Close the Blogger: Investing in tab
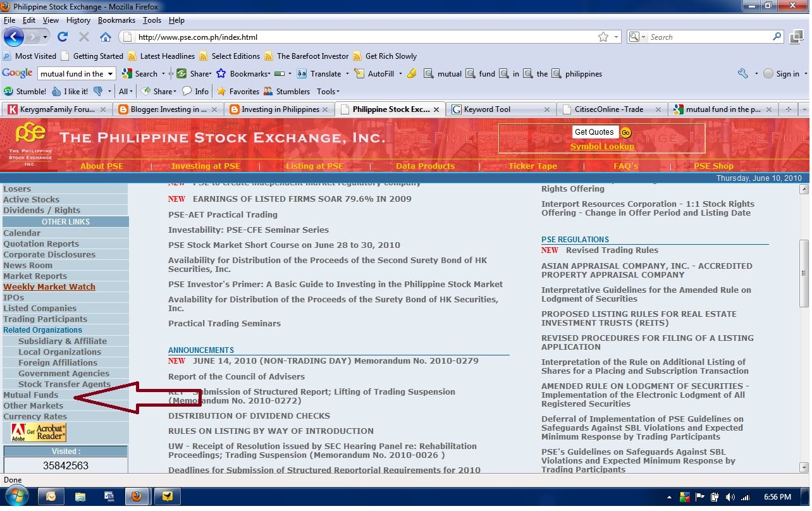The height and width of the screenshot is (511, 812). pos(214,109)
